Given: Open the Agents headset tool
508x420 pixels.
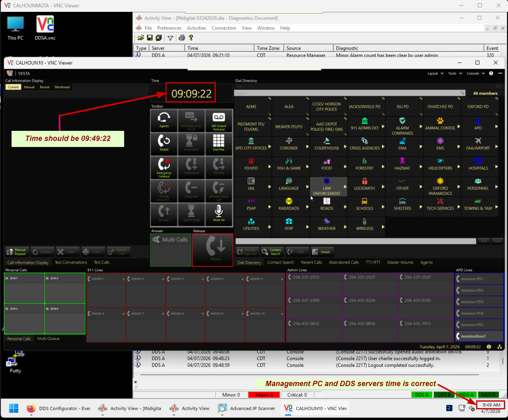Looking at the screenshot, I should (164, 121).
